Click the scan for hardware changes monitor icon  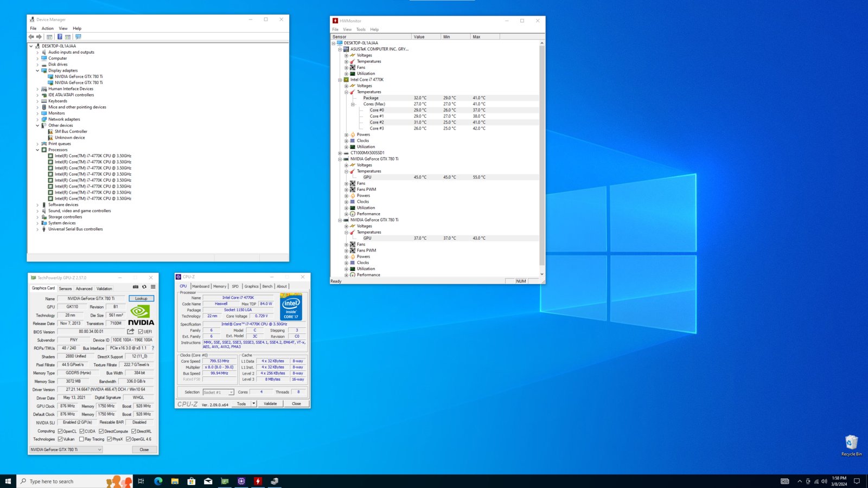[x=78, y=37]
